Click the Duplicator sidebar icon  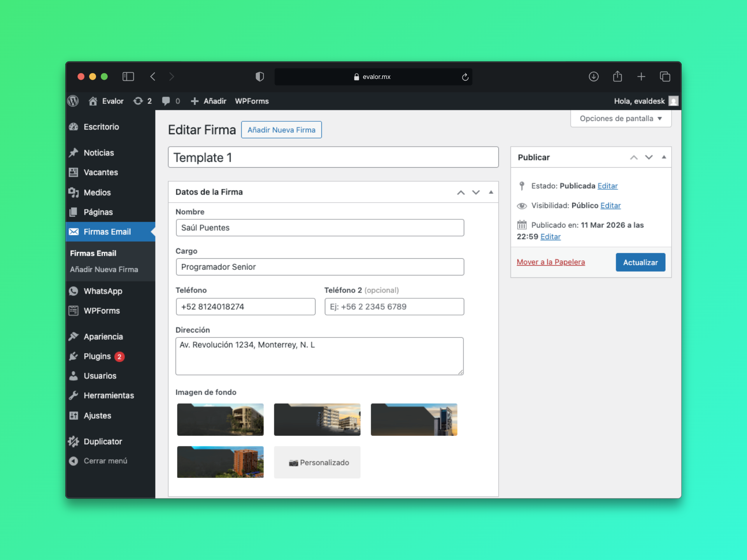pos(74,441)
